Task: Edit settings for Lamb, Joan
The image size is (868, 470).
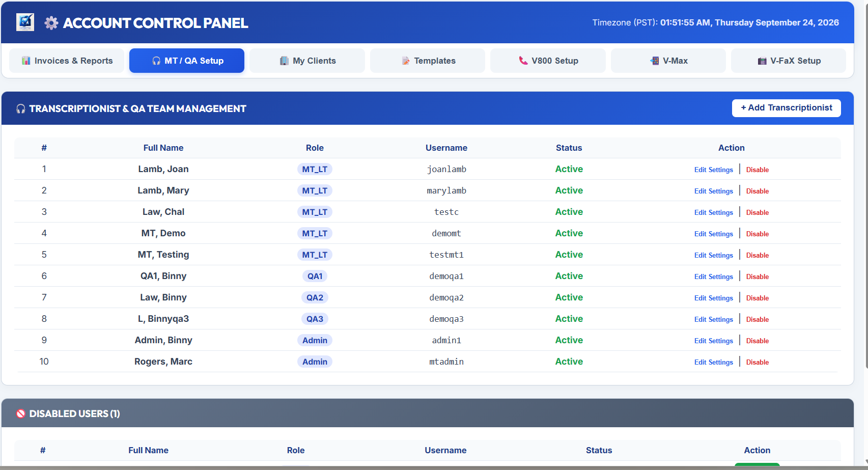Action: tap(714, 170)
